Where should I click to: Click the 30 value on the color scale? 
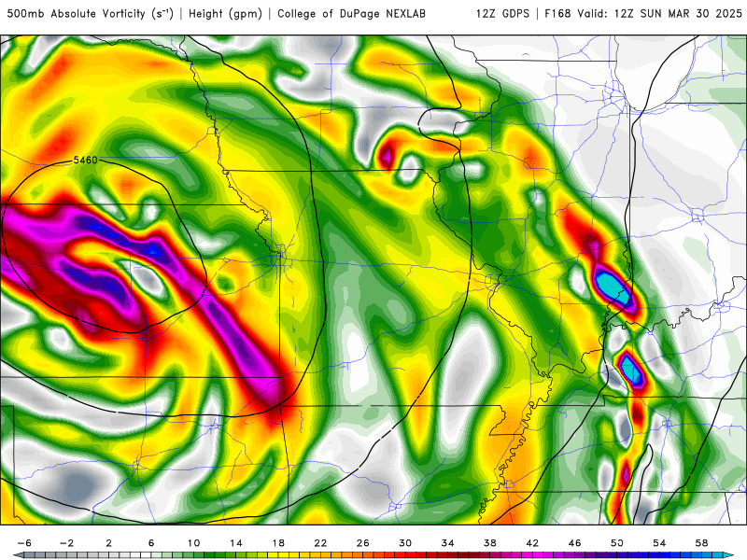pyautogui.click(x=405, y=543)
